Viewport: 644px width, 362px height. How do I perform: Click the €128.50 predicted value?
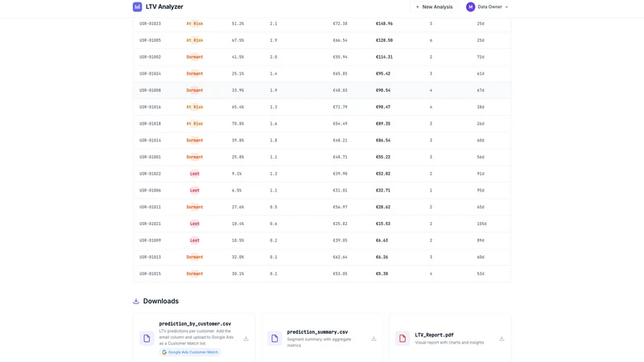[384, 40]
